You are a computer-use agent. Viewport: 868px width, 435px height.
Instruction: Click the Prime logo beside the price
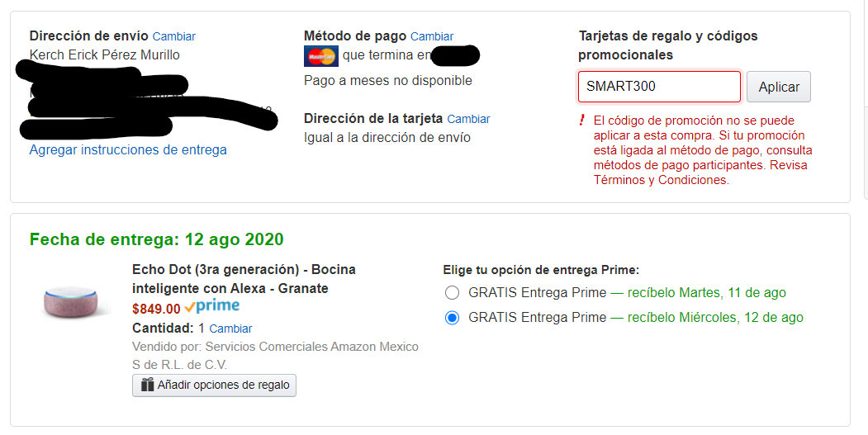(212, 307)
